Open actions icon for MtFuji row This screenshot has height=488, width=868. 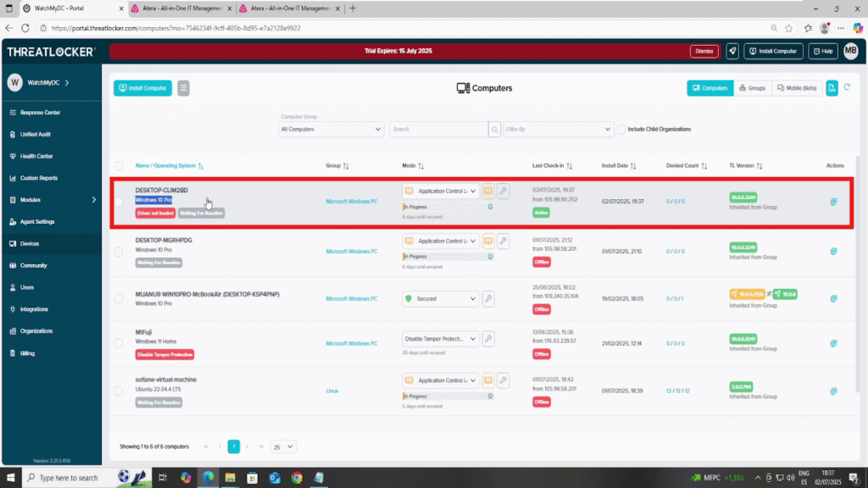pos(833,344)
